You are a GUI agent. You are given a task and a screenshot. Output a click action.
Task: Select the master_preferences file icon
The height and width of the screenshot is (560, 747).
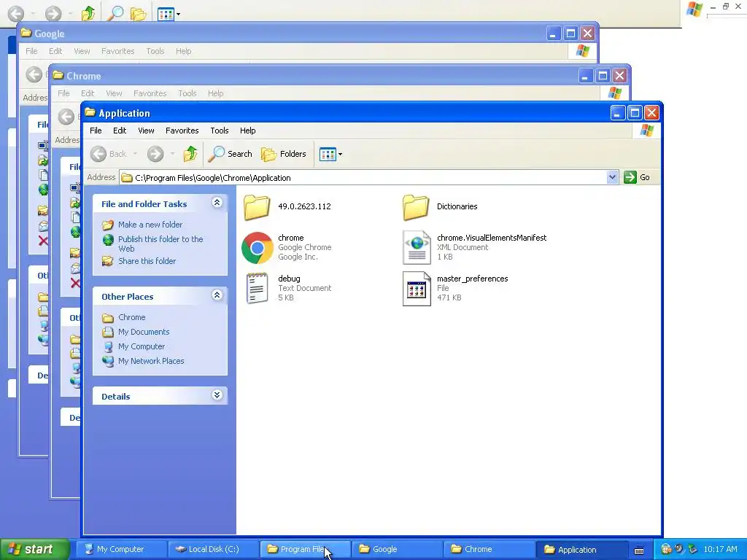click(x=417, y=289)
